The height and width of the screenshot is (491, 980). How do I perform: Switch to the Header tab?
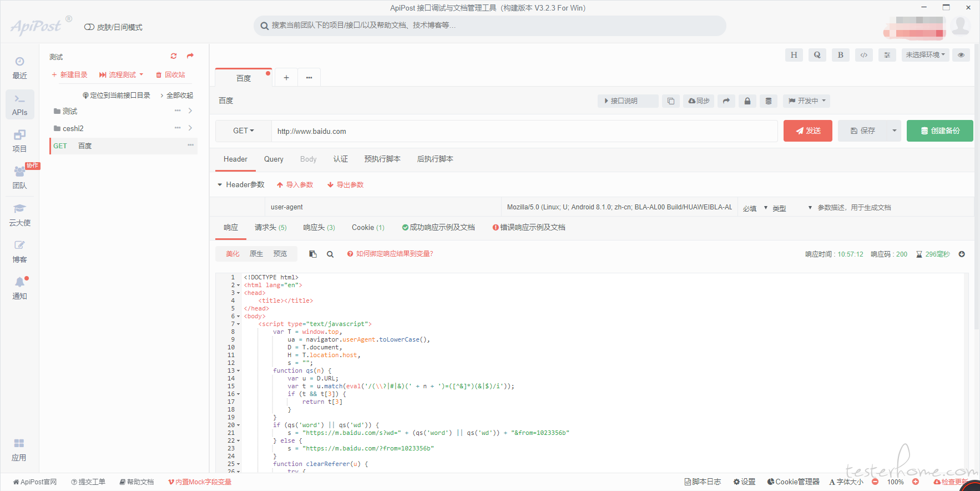(235, 159)
